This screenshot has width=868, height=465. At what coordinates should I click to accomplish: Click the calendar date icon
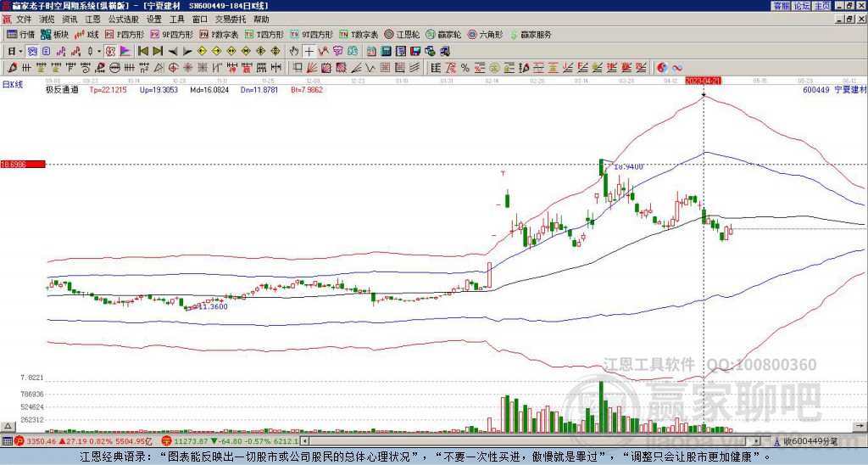(371, 51)
